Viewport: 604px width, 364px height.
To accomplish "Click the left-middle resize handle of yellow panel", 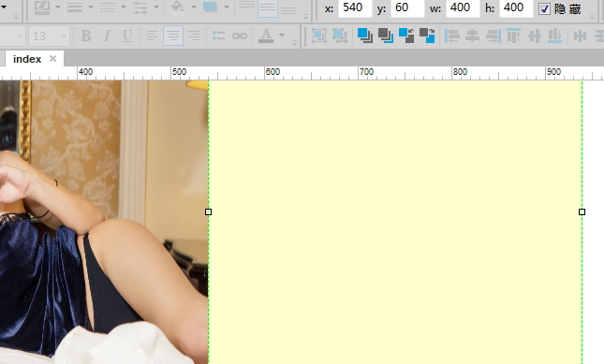I will (x=209, y=212).
